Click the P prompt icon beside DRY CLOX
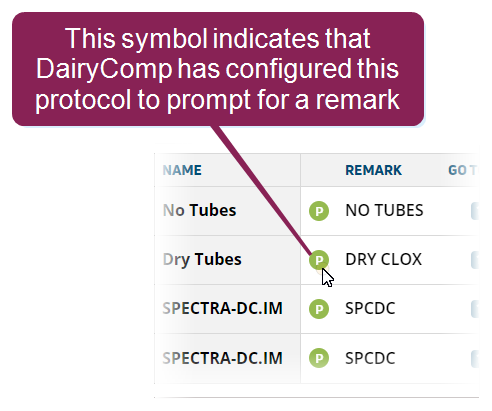Screen dimensions: 492x411 point(319,260)
